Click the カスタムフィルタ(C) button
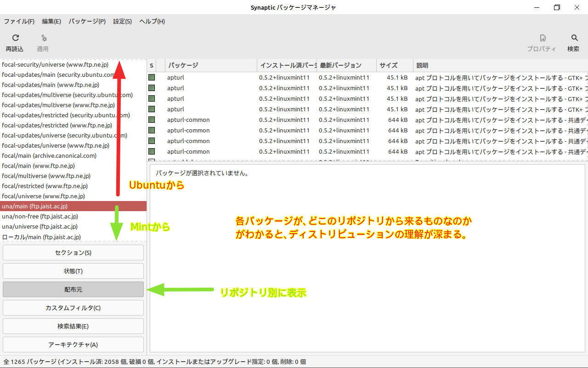Viewport: 588px width, 368px height. (73, 308)
